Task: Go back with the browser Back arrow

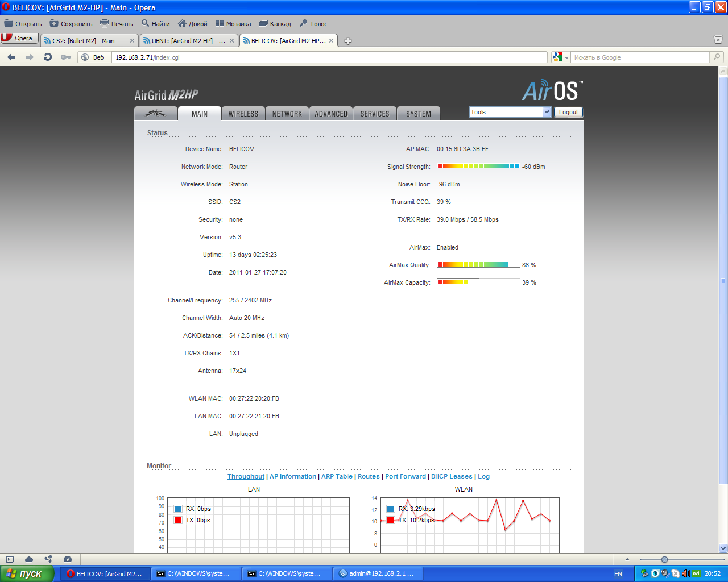Action: [11, 57]
